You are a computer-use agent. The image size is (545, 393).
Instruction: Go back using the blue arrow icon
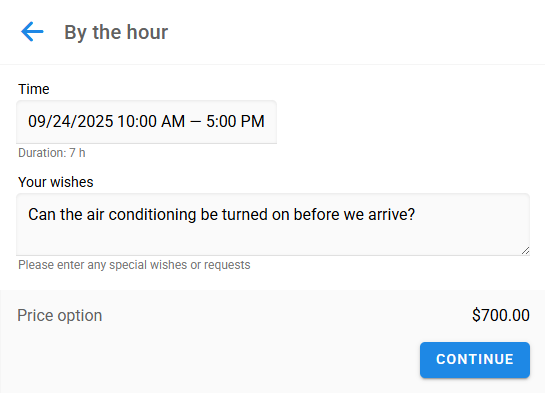click(32, 32)
